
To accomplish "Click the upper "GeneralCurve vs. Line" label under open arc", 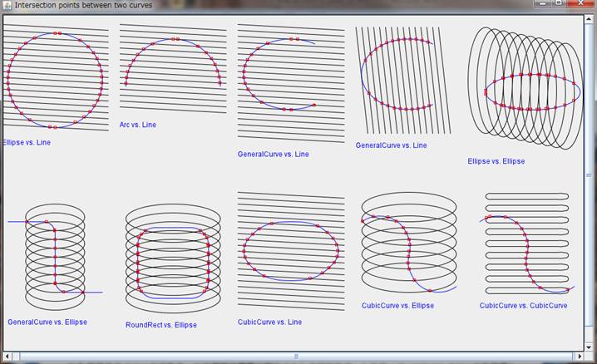I will (273, 154).
